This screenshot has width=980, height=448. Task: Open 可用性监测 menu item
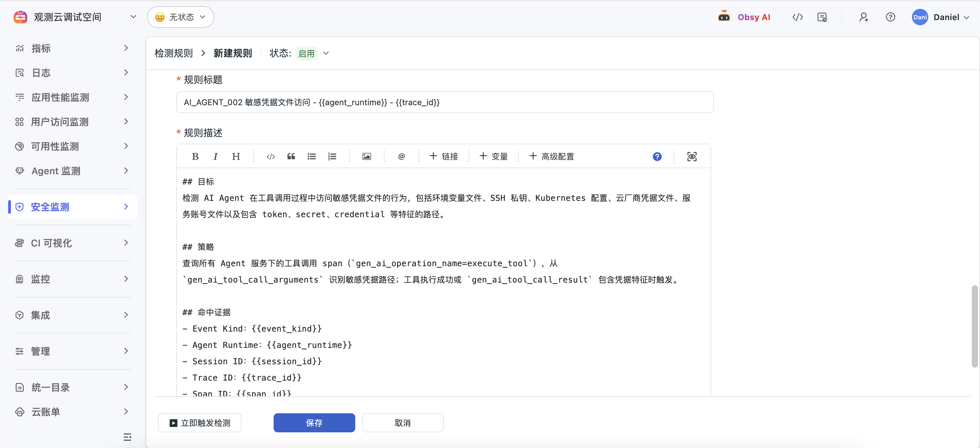pyautogui.click(x=72, y=146)
